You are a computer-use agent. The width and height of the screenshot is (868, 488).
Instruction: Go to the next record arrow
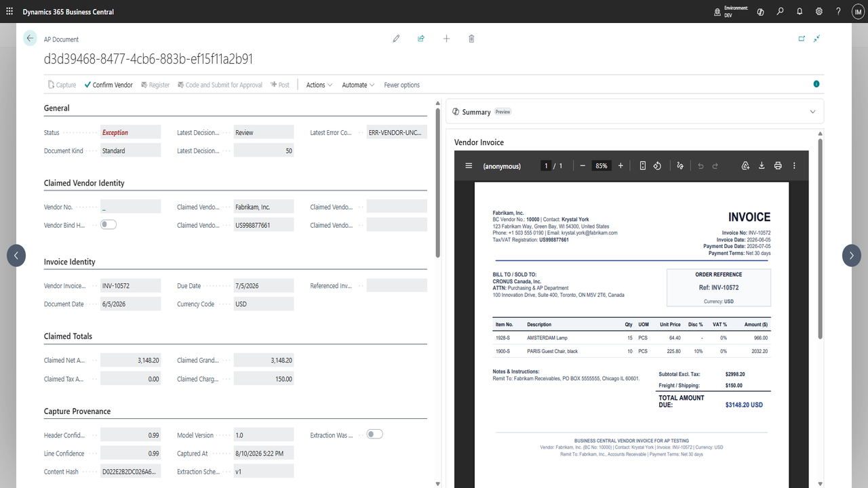(x=852, y=256)
